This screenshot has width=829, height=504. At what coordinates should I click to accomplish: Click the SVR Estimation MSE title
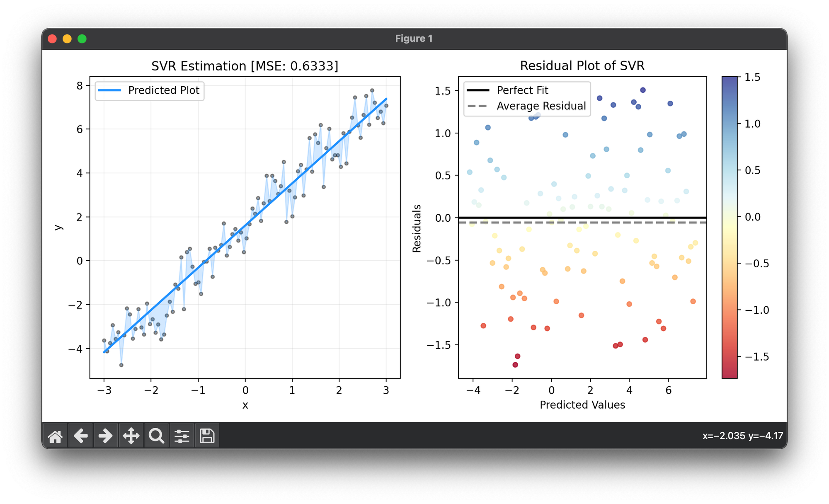pyautogui.click(x=245, y=66)
